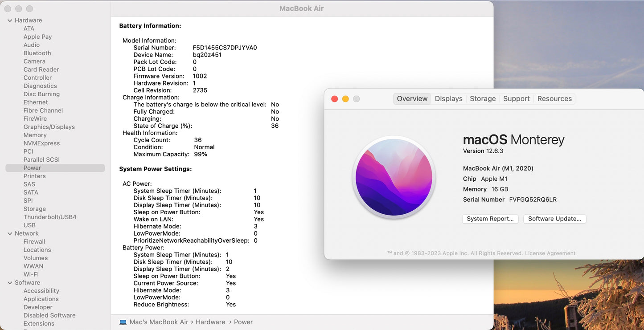Select Bluetooth in the Hardware list
The width and height of the screenshot is (644, 330).
(x=37, y=53)
